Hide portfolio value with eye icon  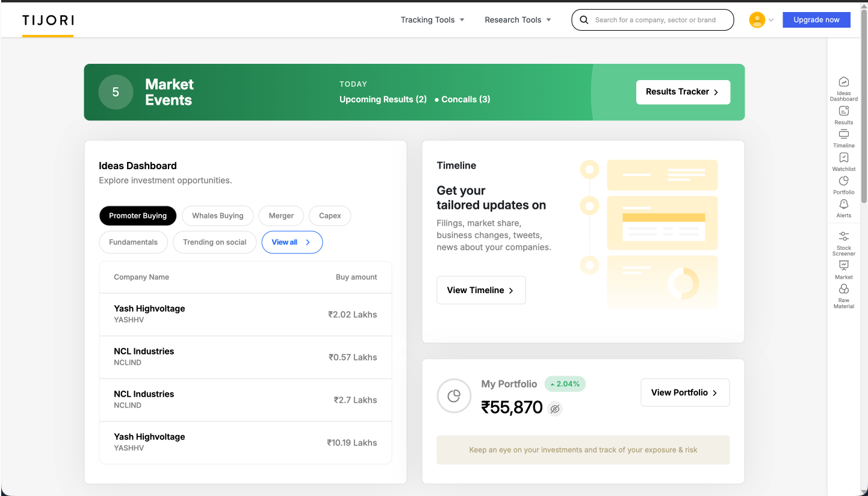click(555, 409)
